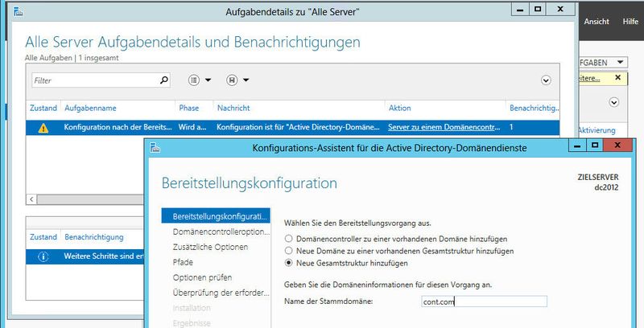This screenshot has height=328, width=644.
Task: Sort by the Benachrichtigungen column header
Action: (x=533, y=108)
